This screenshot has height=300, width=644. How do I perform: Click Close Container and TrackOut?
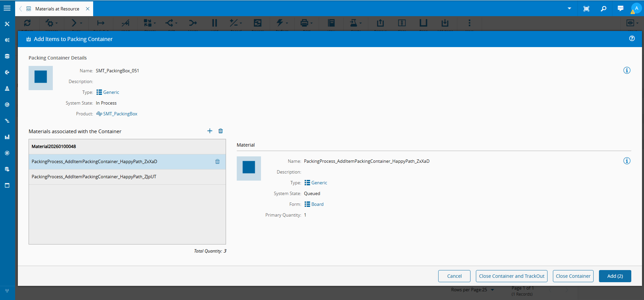pos(511,276)
